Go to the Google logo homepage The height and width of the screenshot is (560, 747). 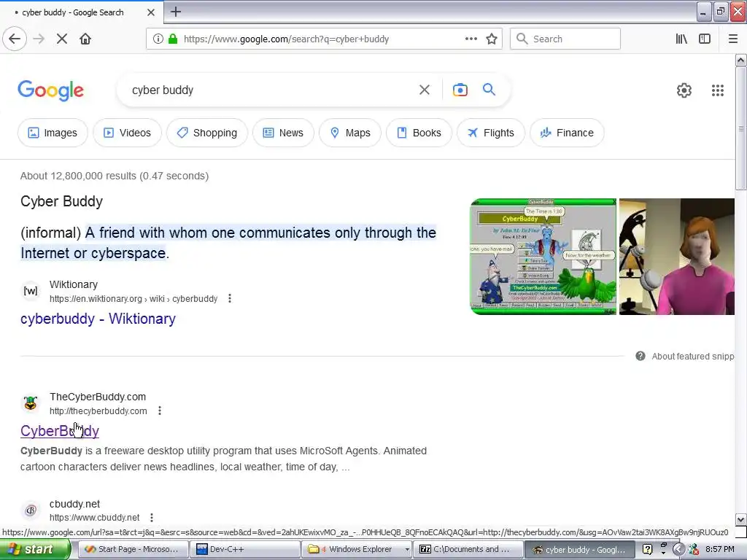(51, 90)
